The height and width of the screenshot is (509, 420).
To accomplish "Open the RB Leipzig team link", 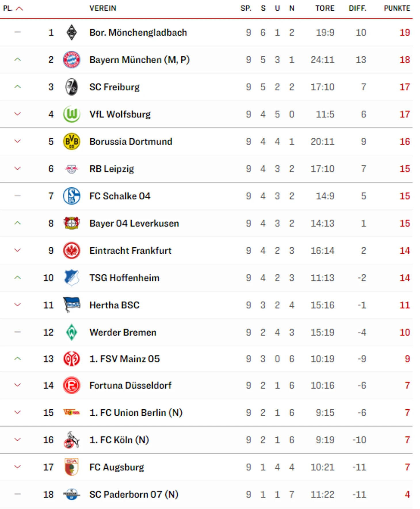I will coord(112,169).
